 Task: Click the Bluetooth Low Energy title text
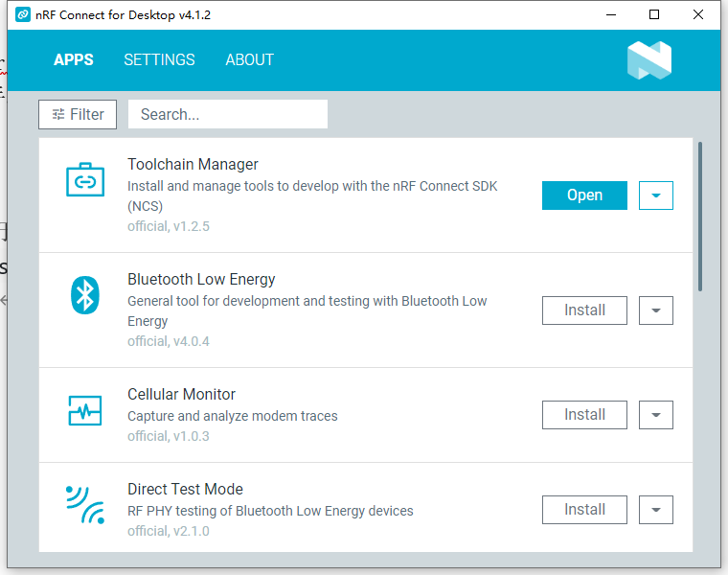click(x=201, y=279)
